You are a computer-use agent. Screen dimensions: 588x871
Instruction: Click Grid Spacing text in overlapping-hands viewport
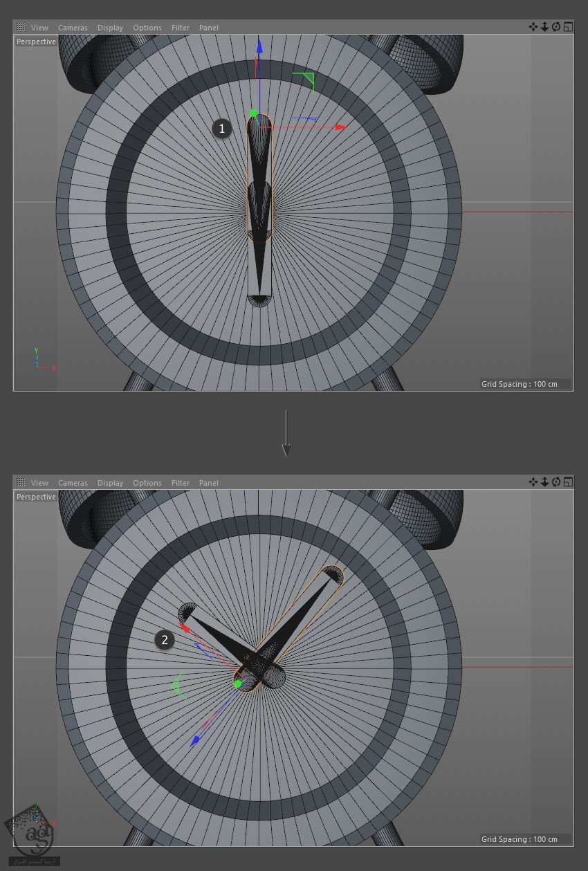[520, 384]
